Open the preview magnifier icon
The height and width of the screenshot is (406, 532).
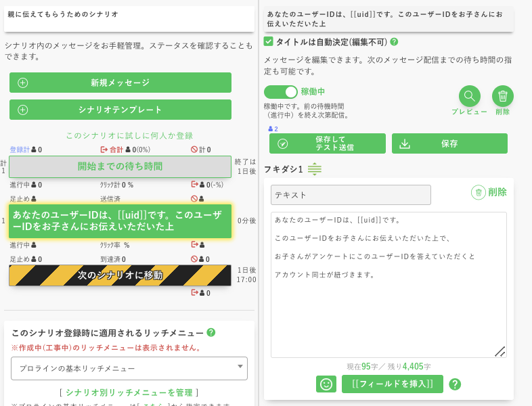click(x=469, y=96)
